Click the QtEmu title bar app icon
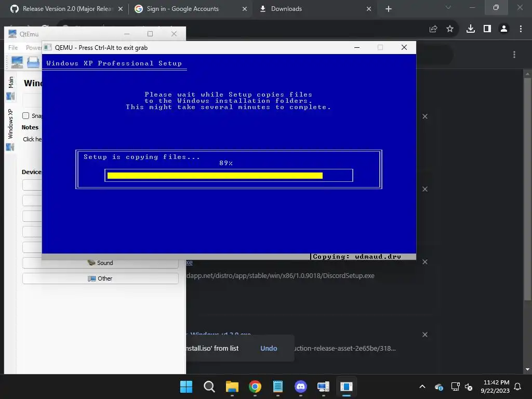The height and width of the screenshot is (399, 532). click(12, 34)
